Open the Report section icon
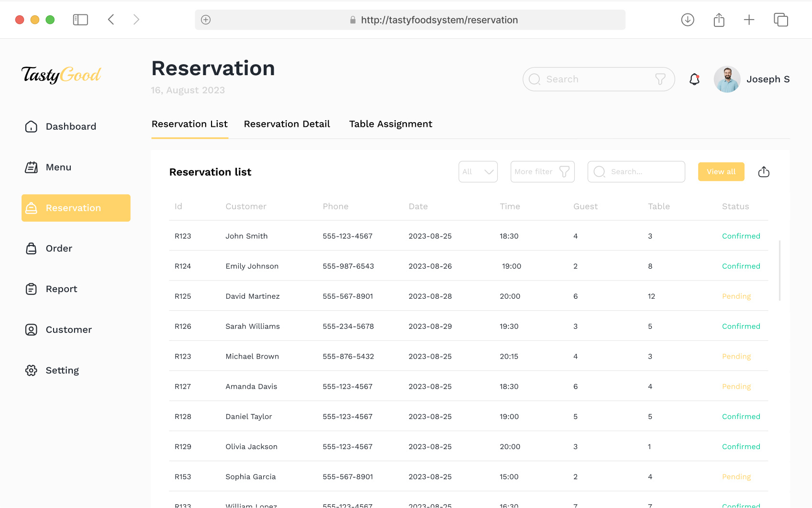The image size is (812, 508). coord(31,289)
